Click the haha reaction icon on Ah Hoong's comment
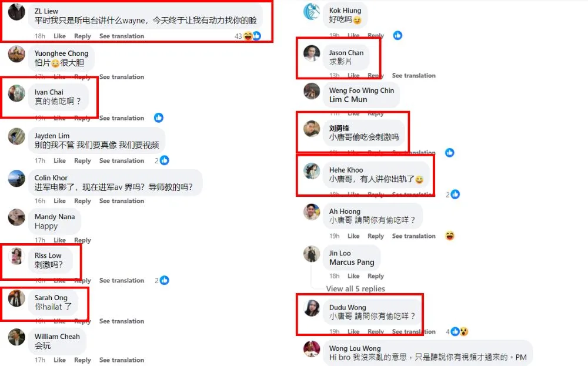Image resolution: width=588 pixels, height=366 pixels. (x=450, y=236)
